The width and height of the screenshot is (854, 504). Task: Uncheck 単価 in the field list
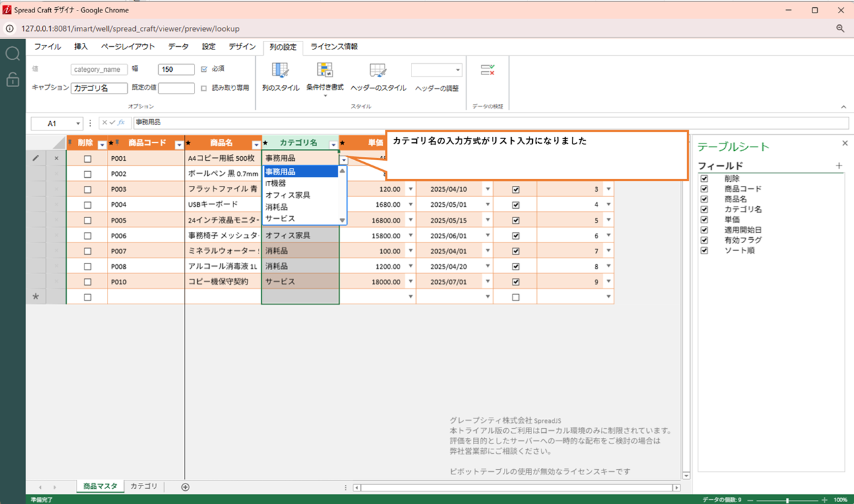click(704, 219)
